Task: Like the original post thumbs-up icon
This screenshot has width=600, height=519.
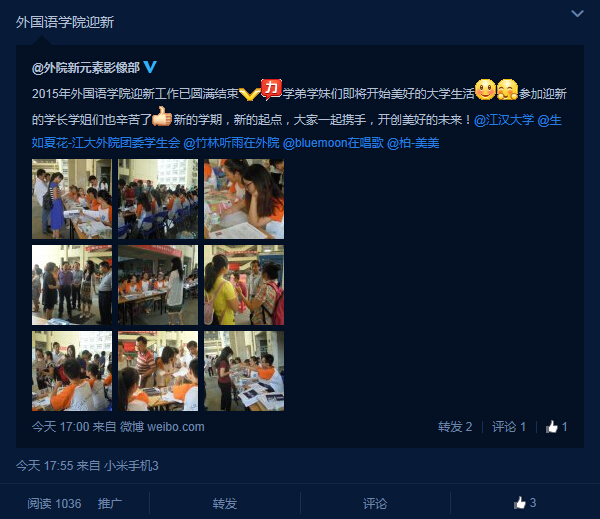Action: click(552, 427)
